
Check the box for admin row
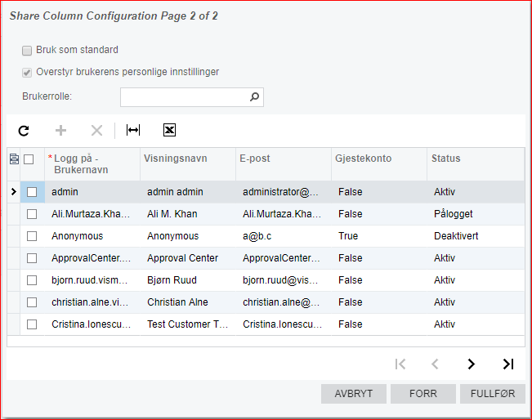(x=32, y=192)
